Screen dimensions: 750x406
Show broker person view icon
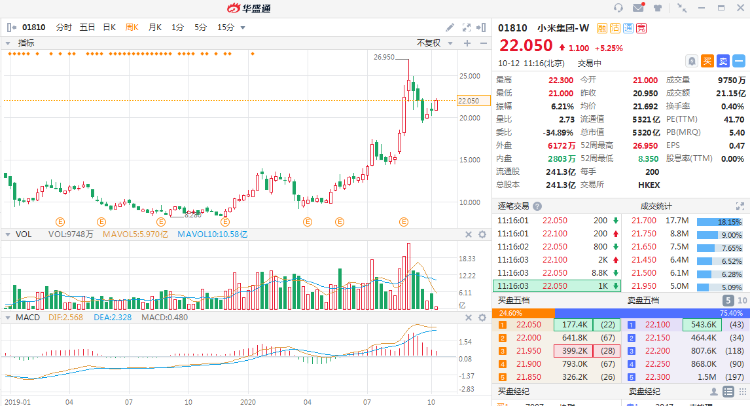click(x=714, y=392)
